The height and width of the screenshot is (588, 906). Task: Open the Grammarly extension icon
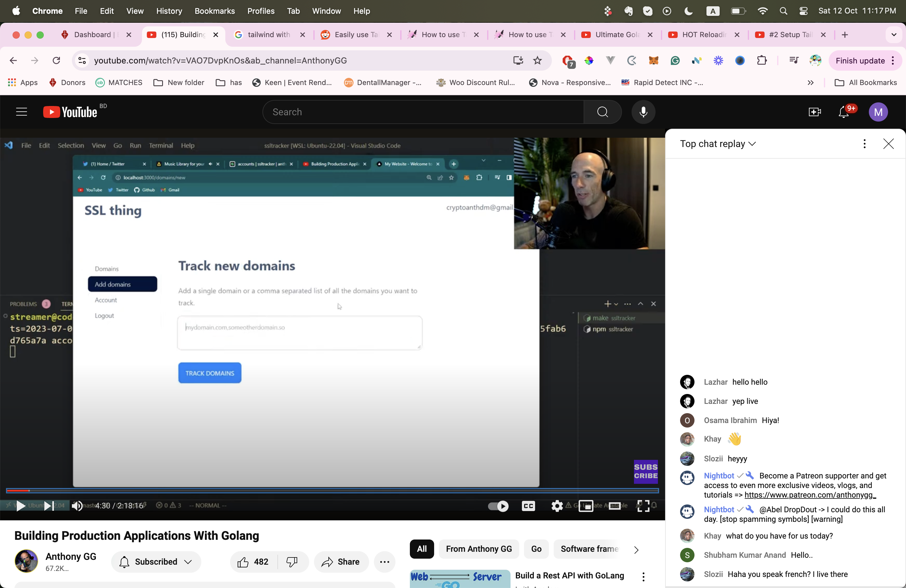coord(675,60)
